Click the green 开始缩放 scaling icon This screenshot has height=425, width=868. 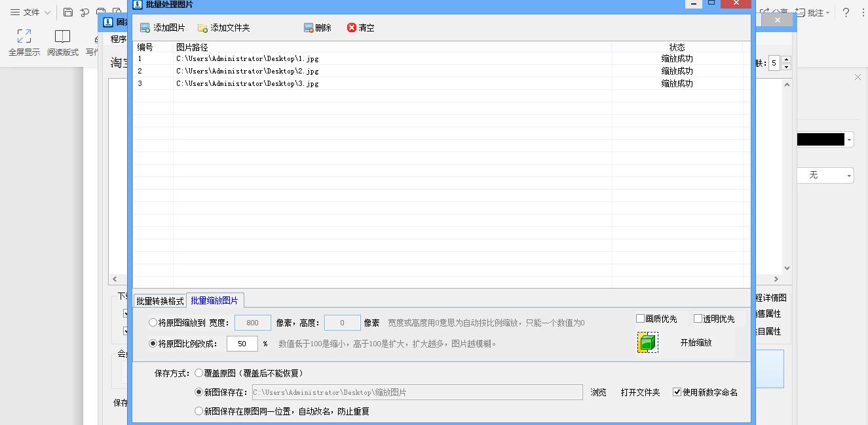click(647, 342)
